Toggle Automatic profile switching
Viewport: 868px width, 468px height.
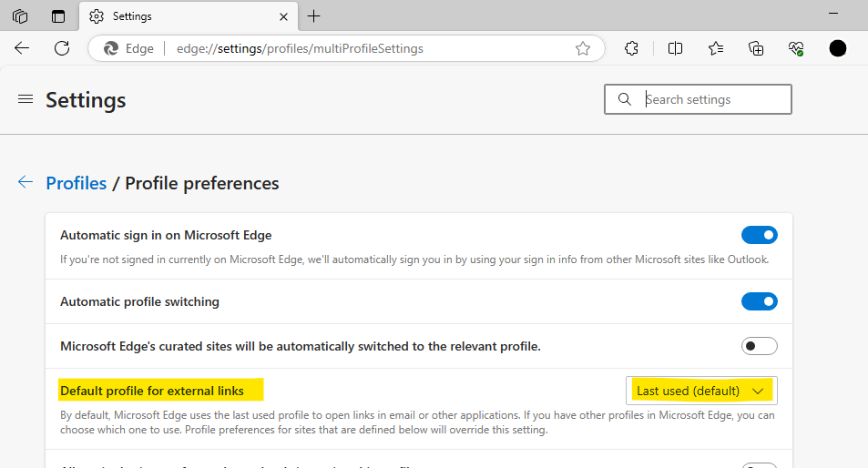point(760,301)
